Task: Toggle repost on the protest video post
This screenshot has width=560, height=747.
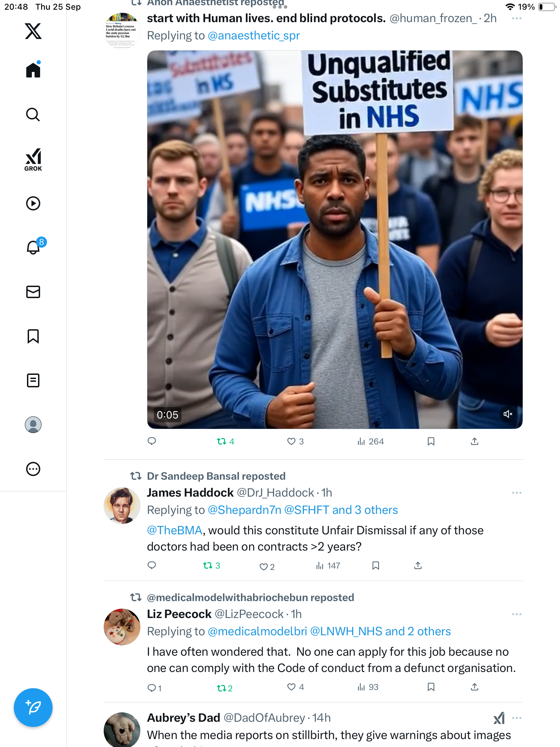Action: click(x=222, y=441)
